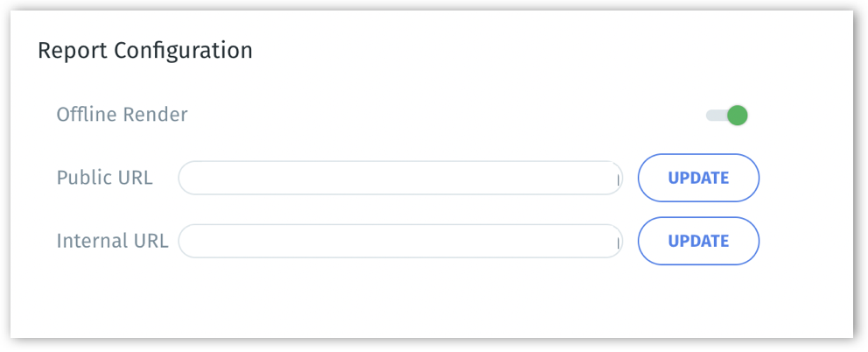The width and height of the screenshot is (868, 352).
Task: Click the Public URL label
Action: (x=104, y=178)
